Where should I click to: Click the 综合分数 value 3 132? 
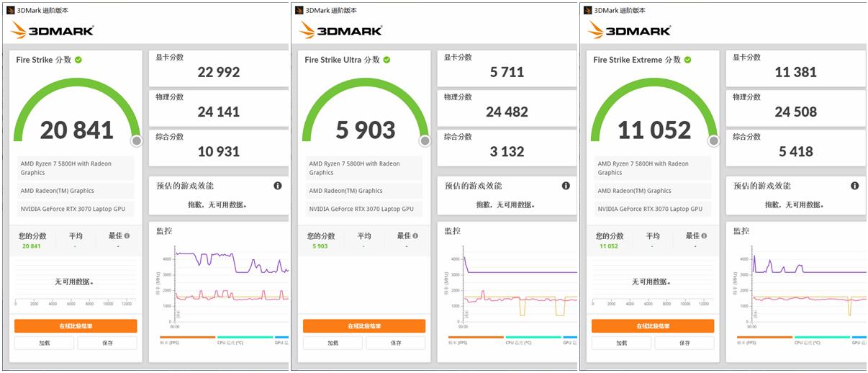tap(507, 151)
